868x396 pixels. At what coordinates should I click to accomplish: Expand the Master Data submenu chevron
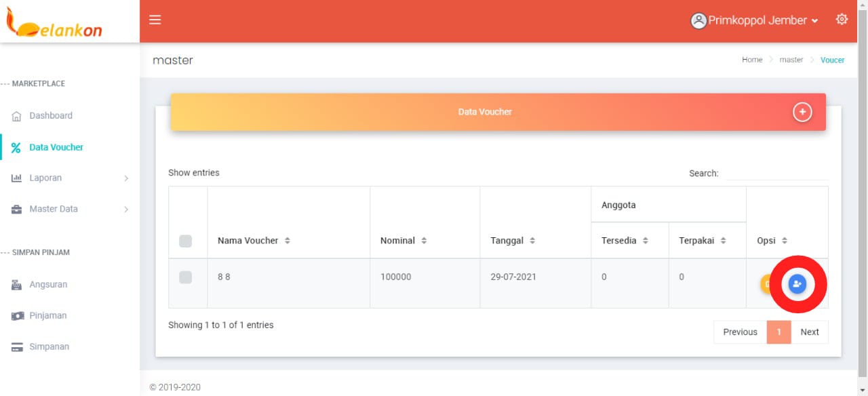click(x=126, y=210)
